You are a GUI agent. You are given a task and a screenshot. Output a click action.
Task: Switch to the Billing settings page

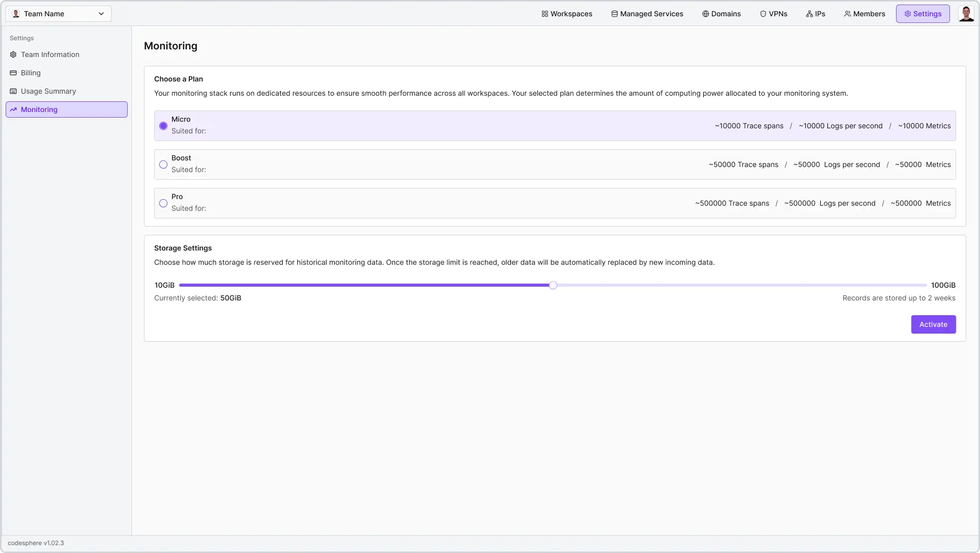tap(30, 73)
